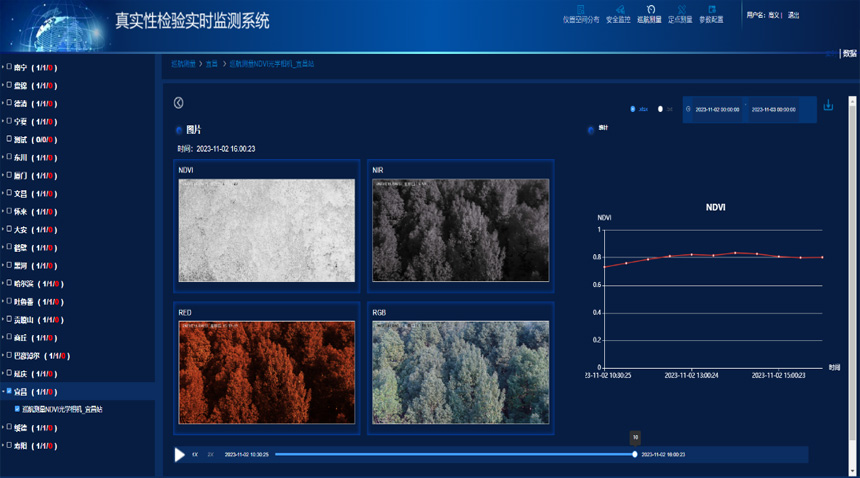Expand the 东川 tree node arrow

[3, 158]
